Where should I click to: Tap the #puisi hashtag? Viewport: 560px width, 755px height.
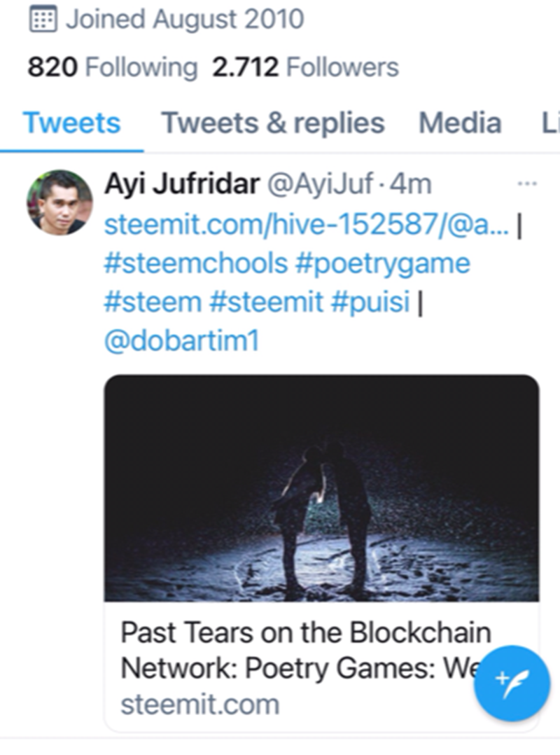click(x=370, y=303)
